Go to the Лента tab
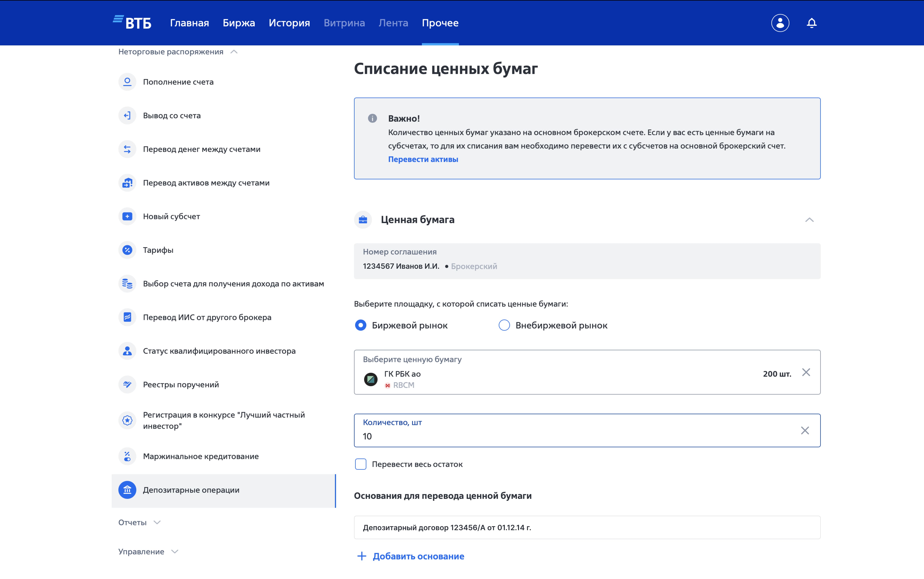924x579 pixels. (x=393, y=23)
